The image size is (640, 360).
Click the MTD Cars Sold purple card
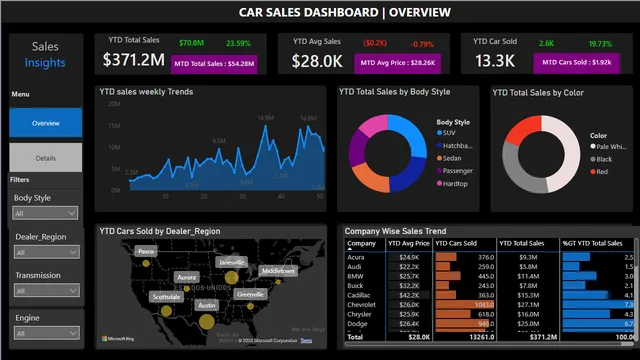[576, 62]
